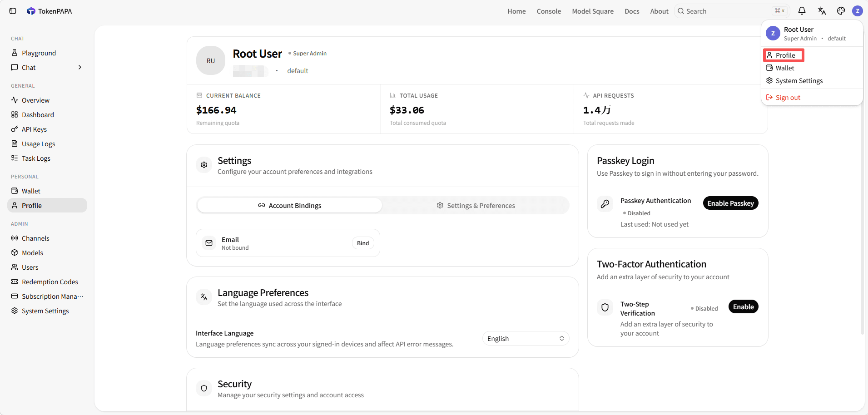Viewport: 868px width, 415px height.
Task: Click the 1.4万 API requests value
Action: point(597,110)
